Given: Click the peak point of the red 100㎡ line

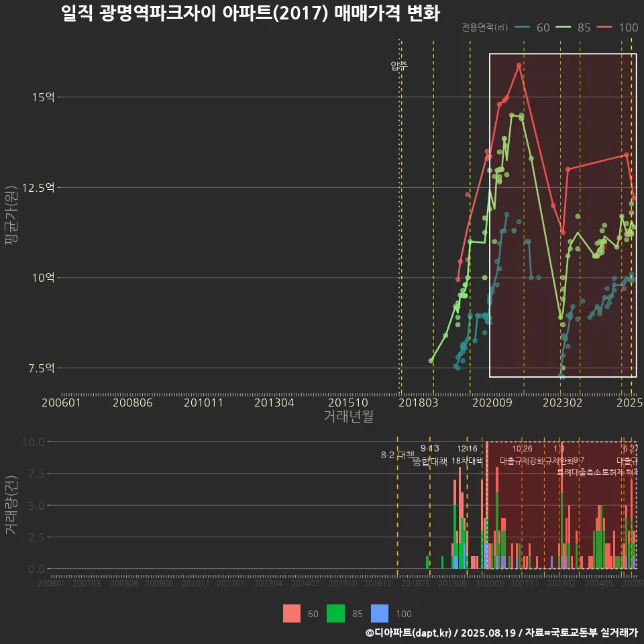Looking at the screenshot, I should [x=519, y=65].
